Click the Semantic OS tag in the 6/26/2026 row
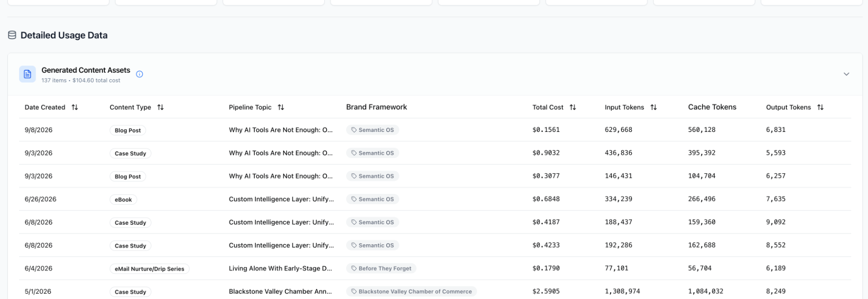Viewport: 868px width, 299px height. pyautogui.click(x=372, y=199)
